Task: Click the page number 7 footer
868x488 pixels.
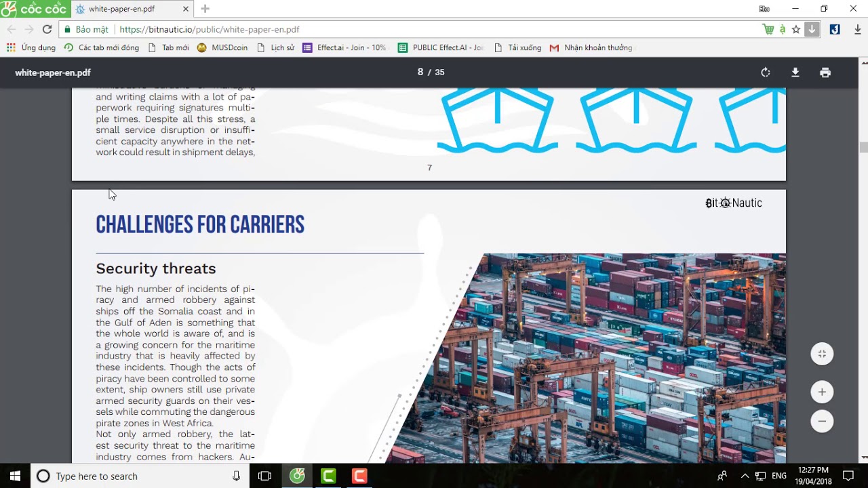Action: click(x=429, y=167)
